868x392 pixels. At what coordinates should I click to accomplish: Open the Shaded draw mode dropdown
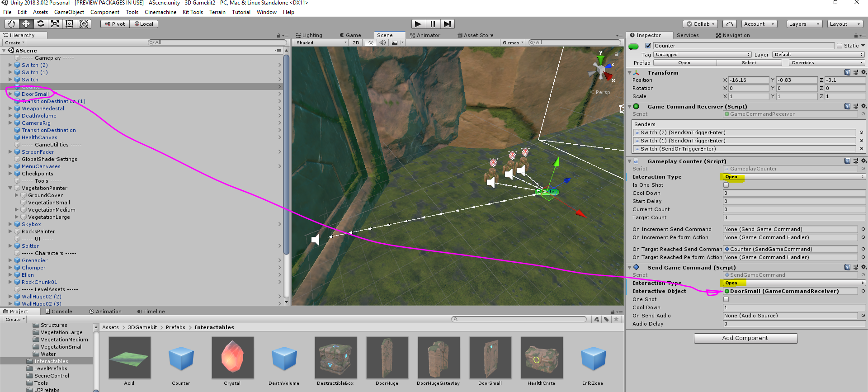click(321, 43)
